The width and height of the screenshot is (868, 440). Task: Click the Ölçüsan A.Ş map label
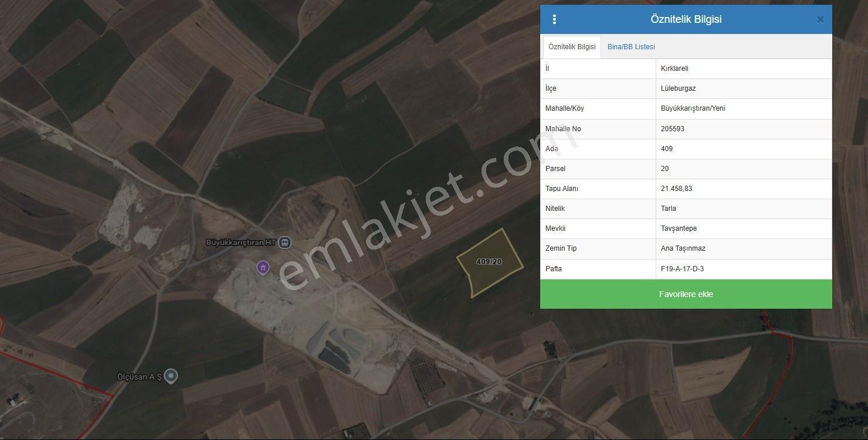pos(139,377)
